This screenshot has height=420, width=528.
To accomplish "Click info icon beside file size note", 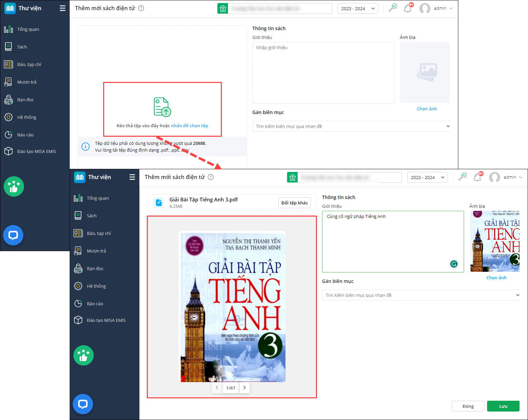I will click(86, 147).
